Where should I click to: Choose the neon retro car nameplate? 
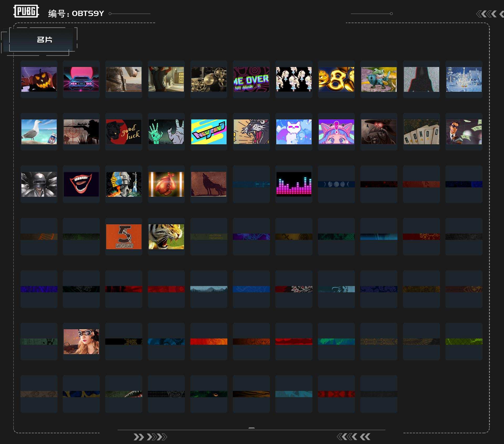tap(81, 79)
